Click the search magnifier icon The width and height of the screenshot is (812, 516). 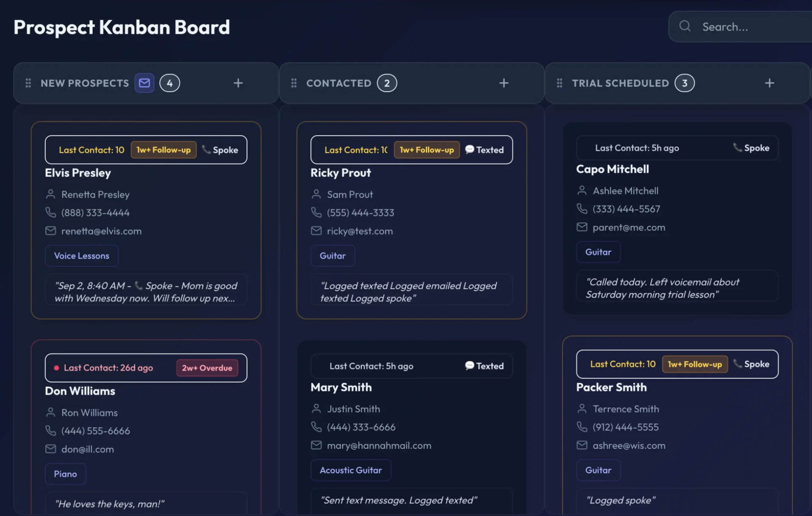tap(685, 26)
